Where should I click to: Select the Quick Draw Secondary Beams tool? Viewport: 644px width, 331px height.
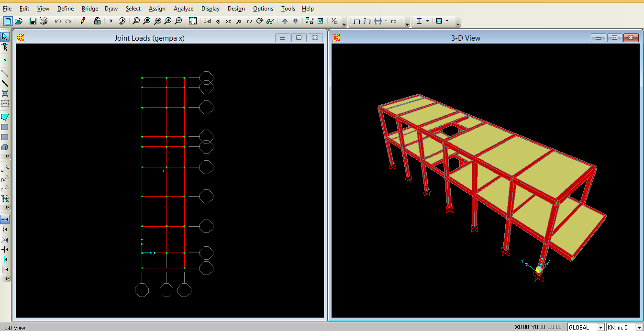point(5,103)
